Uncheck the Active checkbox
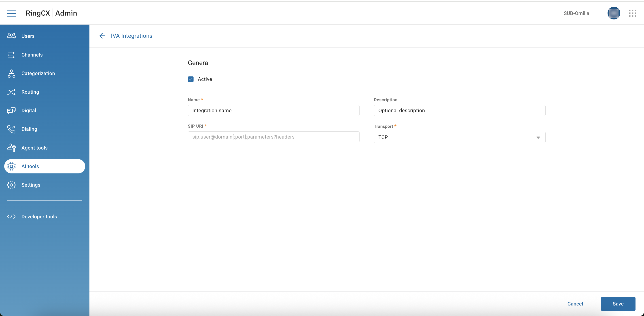This screenshot has width=644, height=316. click(191, 79)
